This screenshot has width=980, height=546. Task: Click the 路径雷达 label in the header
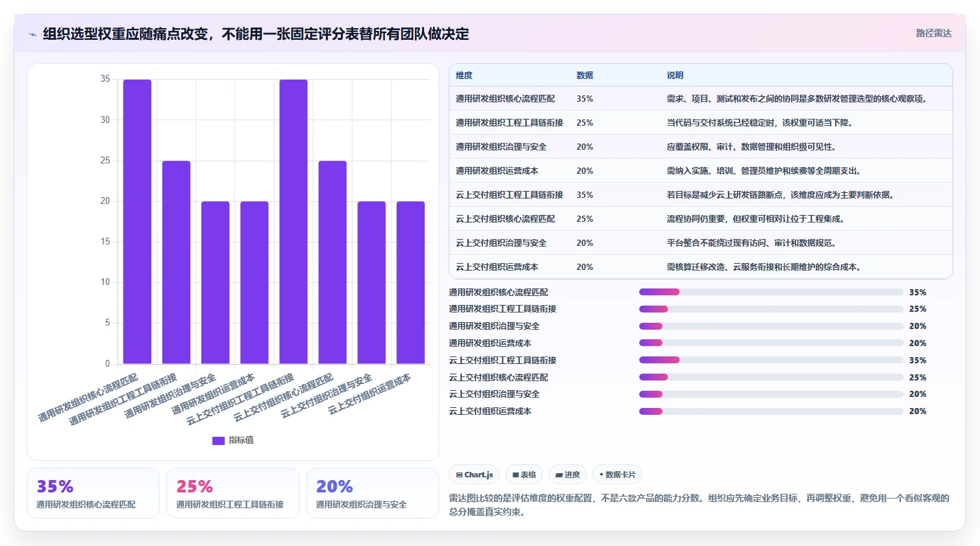click(934, 33)
